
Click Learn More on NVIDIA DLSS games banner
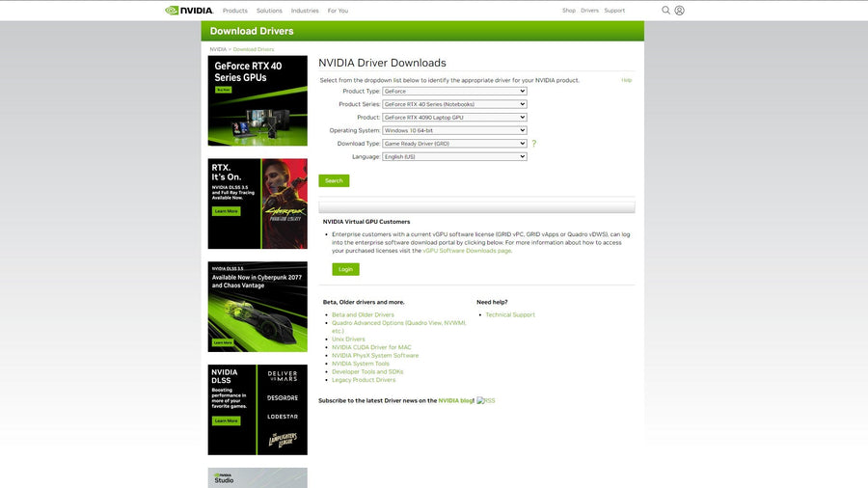[226, 421]
